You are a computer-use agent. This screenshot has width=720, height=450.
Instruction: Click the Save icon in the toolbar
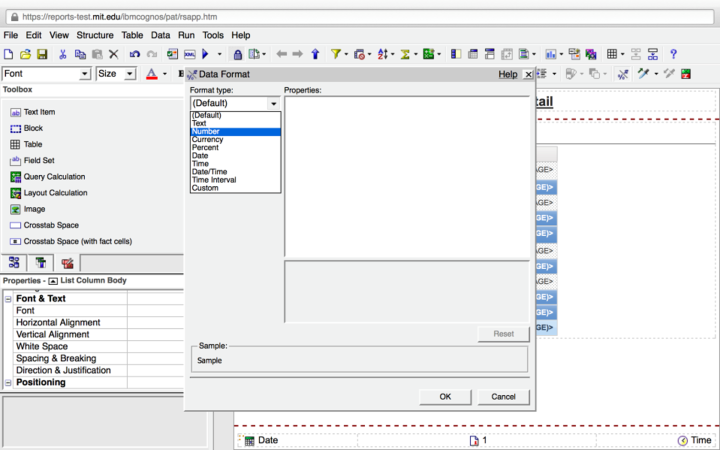41,54
